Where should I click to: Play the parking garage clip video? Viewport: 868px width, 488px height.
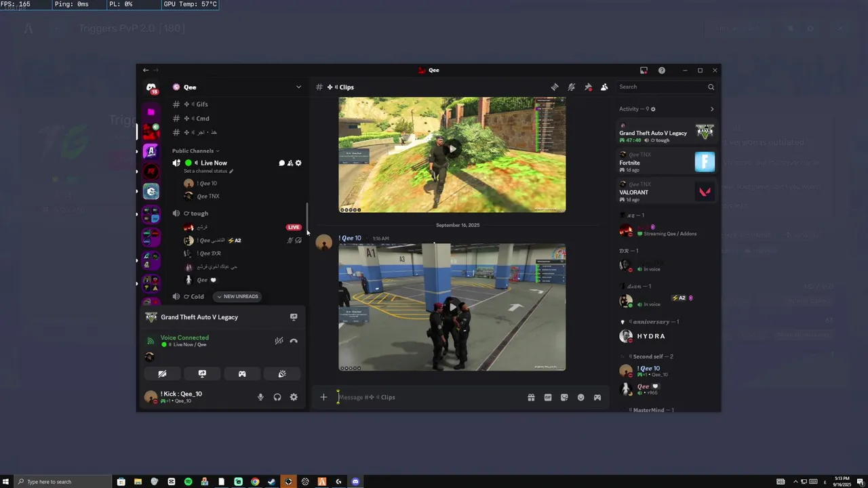(x=452, y=307)
